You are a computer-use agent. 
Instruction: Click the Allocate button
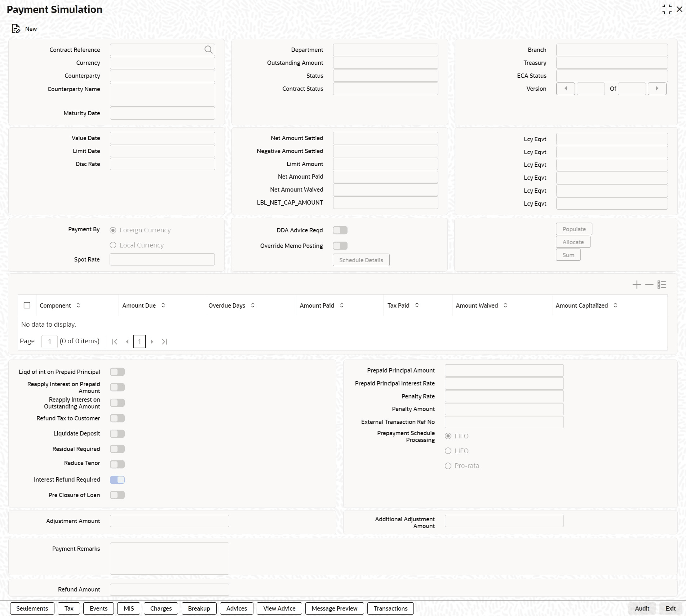(573, 242)
